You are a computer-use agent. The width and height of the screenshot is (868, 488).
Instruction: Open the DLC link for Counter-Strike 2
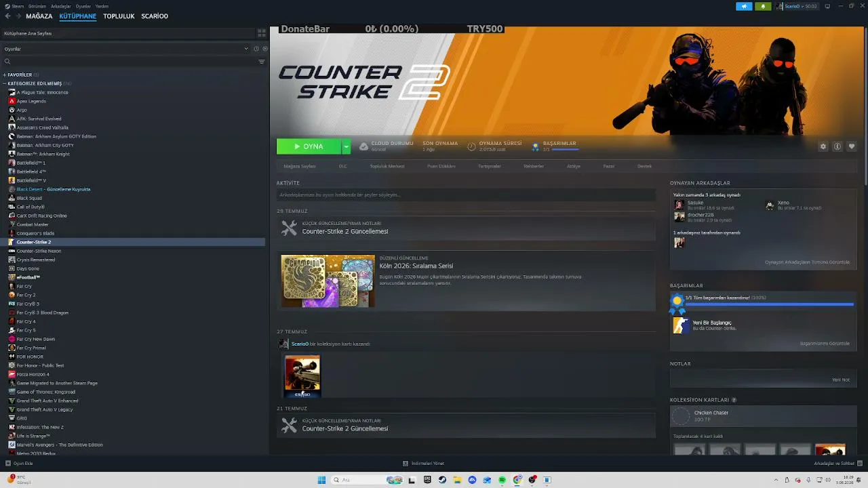[x=343, y=166]
